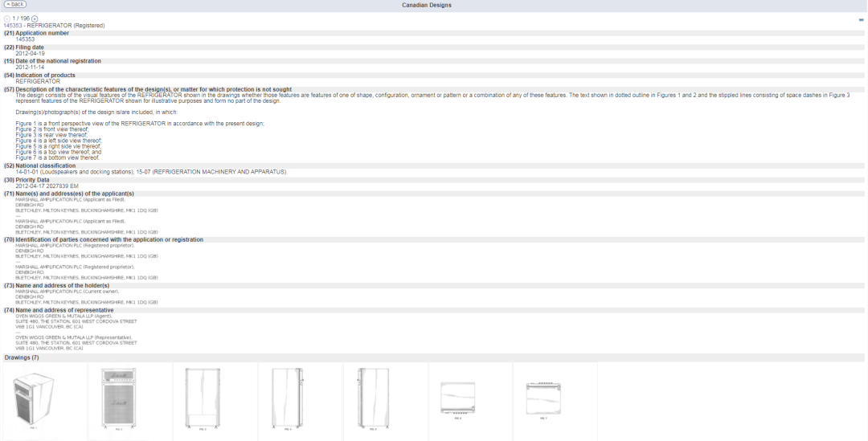
Task: Select the priority value '2012-04-17 2027839 EM'
Action: tap(47, 186)
